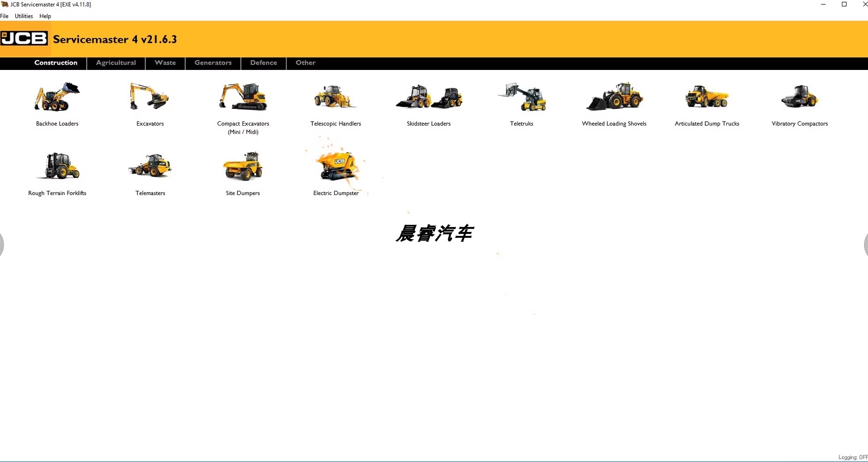Select the Excavators machine icon
The width and height of the screenshot is (868, 462).
[x=150, y=97]
